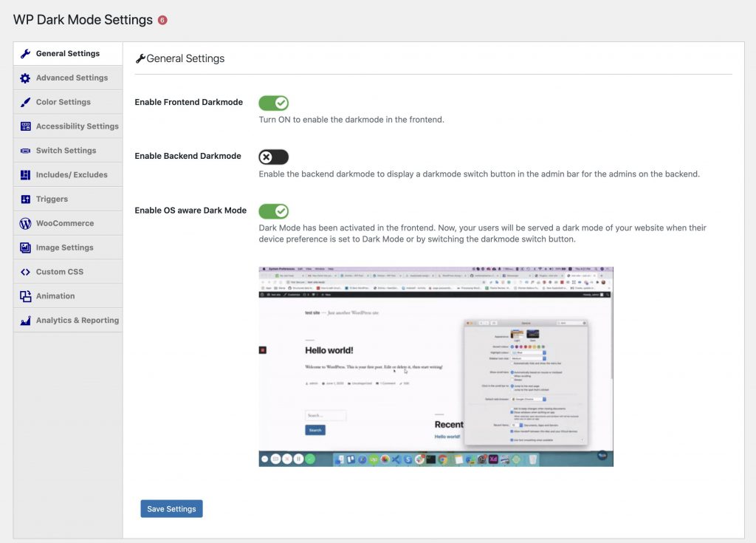This screenshot has width=756, height=543.
Task: Open the Analytics & Reporting tab
Action: pos(68,321)
